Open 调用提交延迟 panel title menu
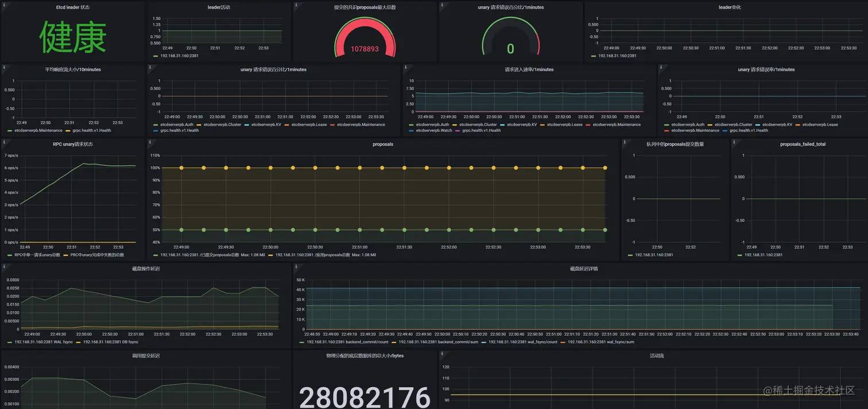Viewport: 868px width, 409px height. (x=146, y=356)
